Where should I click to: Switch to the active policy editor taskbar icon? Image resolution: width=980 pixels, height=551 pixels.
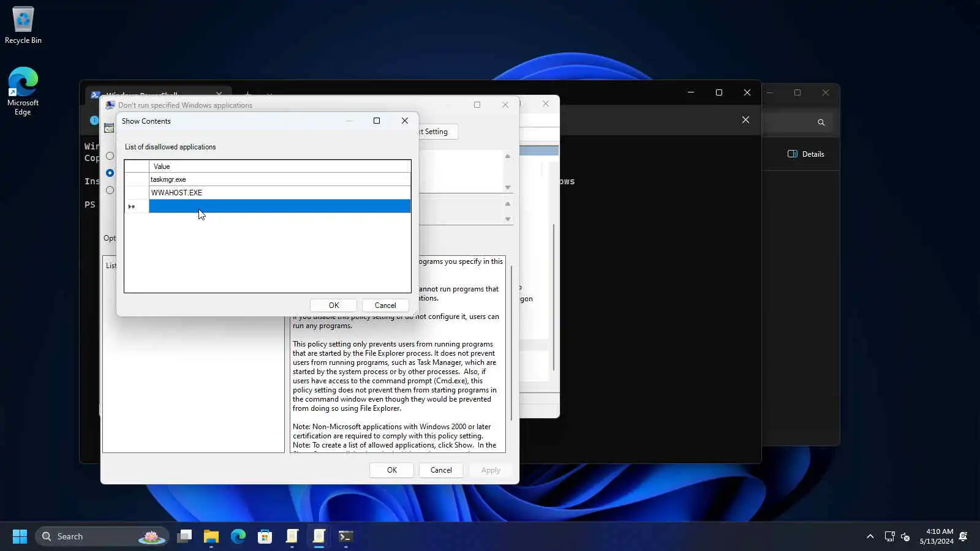tap(319, 536)
